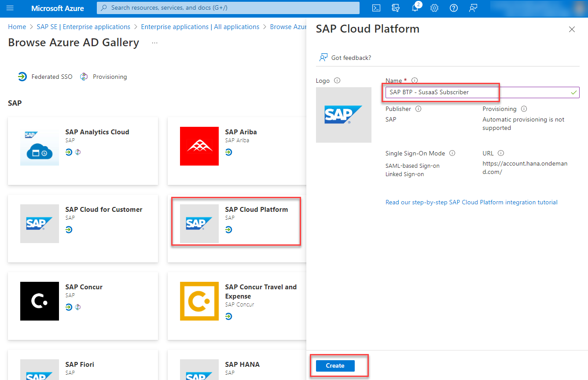The height and width of the screenshot is (380, 588).
Task: Click the Microsoft Azure logo text
Action: pyautogui.click(x=58, y=8)
